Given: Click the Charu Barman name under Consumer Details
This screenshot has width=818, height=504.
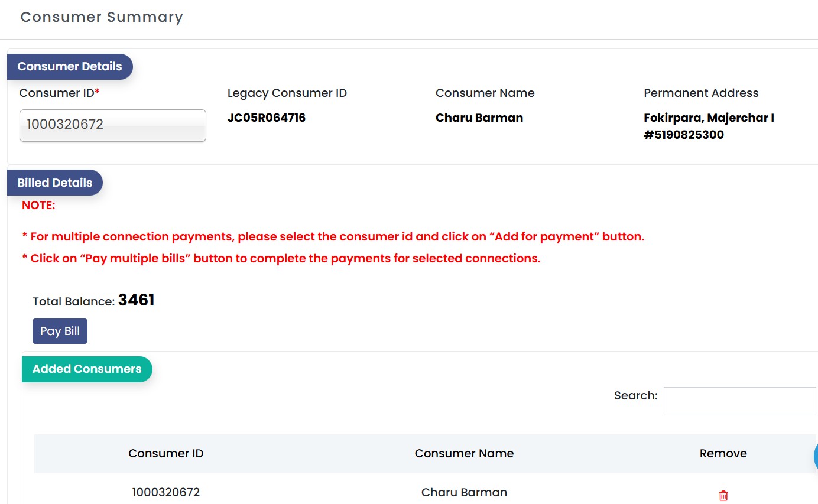Looking at the screenshot, I should (x=479, y=118).
